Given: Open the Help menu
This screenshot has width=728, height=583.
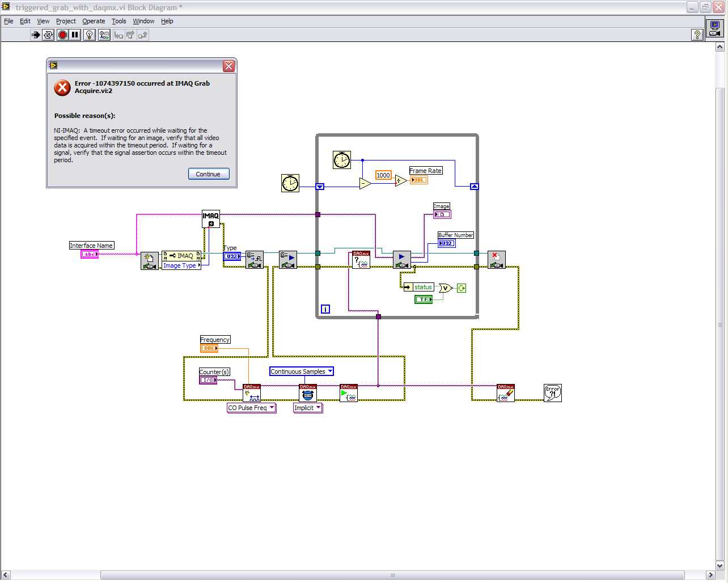Looking at the screenshot, I should click(167, 21).
